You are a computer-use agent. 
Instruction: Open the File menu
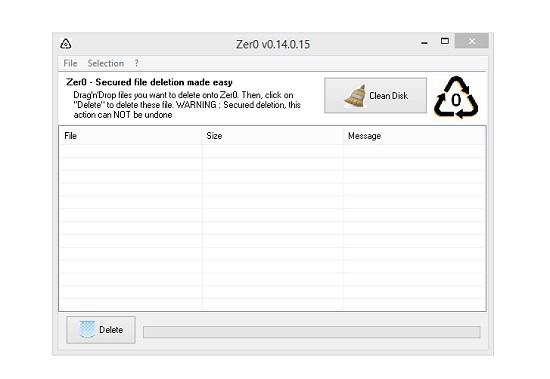tap(70, 64)
